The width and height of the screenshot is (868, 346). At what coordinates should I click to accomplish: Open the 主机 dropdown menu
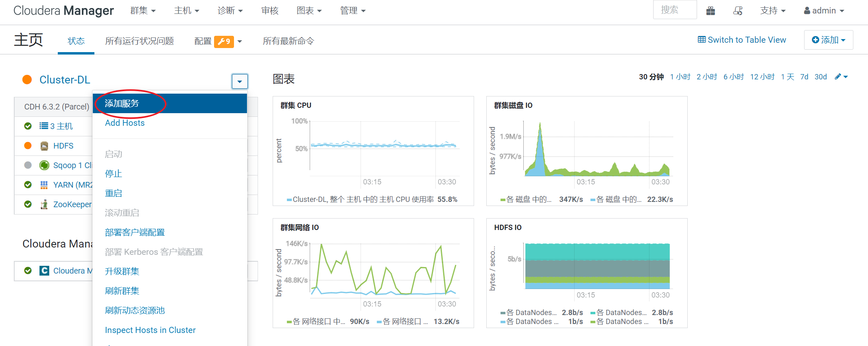[x=186, y=11]
